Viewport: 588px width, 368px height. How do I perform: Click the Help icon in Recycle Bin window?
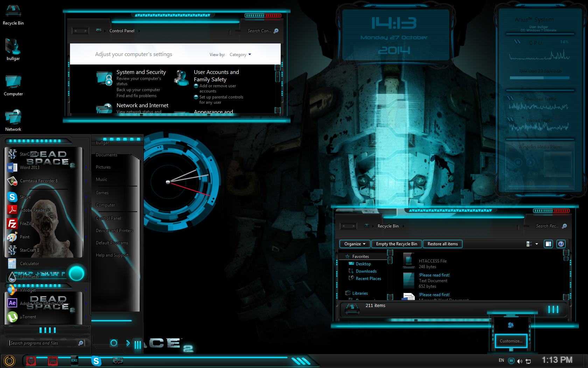tap(561, 244)
